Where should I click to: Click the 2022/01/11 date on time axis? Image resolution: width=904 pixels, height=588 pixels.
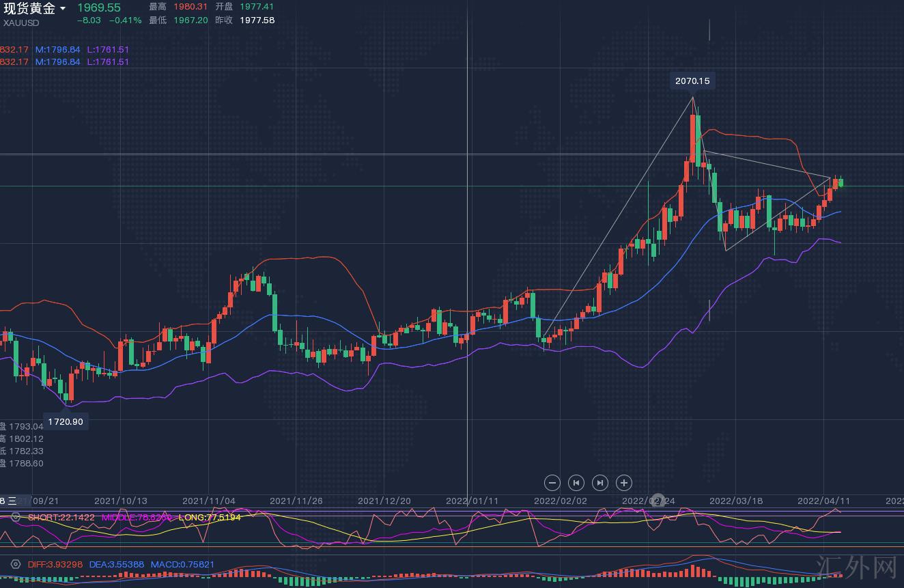(472, 501)
